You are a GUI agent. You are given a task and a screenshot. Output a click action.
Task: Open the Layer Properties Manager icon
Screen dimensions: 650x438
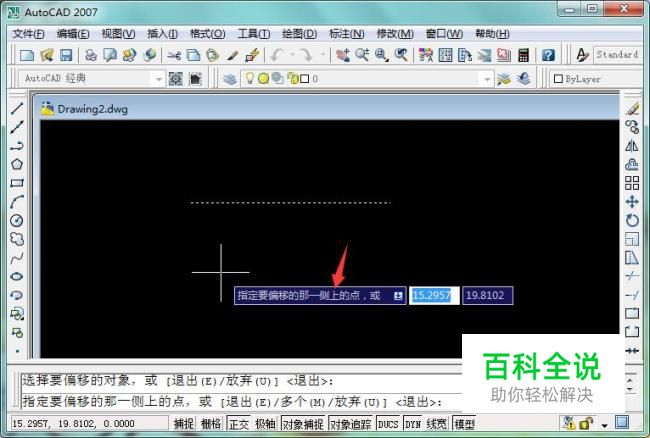tap(230, 78)
